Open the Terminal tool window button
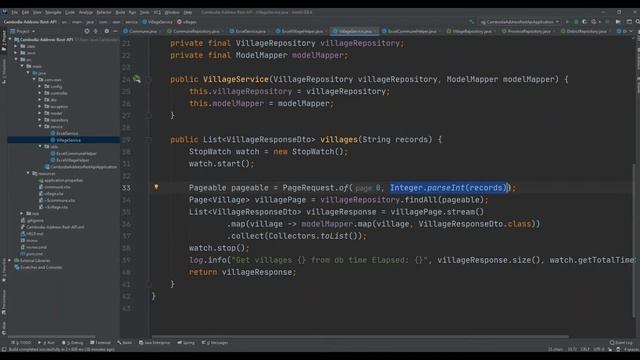 tap(100, 342)
